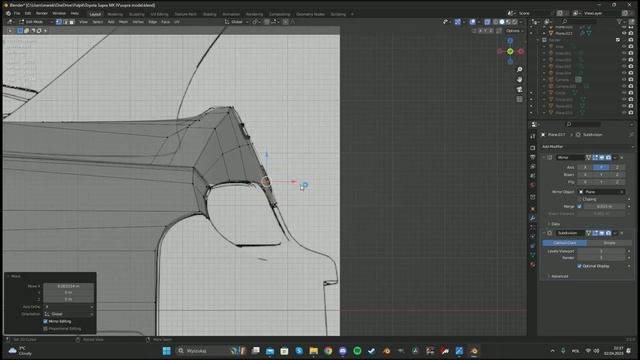Viewport: 640px width, 360px height.
Task: Toggle Mirror Axis Z button
Action: (x=617, y=167)
